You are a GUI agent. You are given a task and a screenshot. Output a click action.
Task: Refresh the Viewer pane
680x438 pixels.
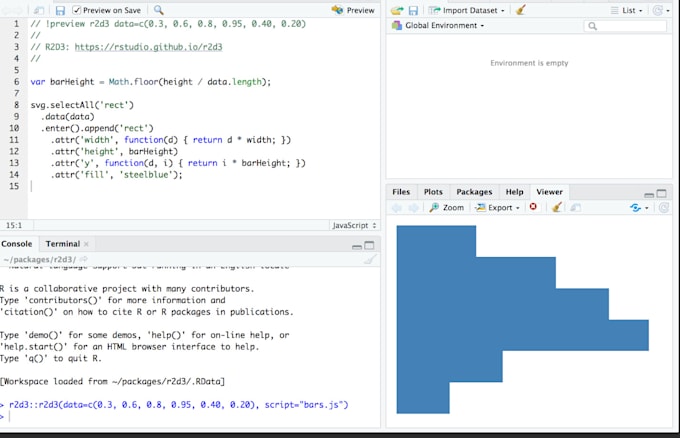(x=664, y=208)
